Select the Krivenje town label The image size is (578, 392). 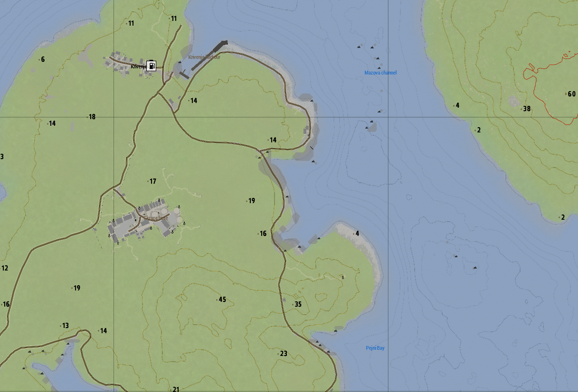tap(138, 67)
